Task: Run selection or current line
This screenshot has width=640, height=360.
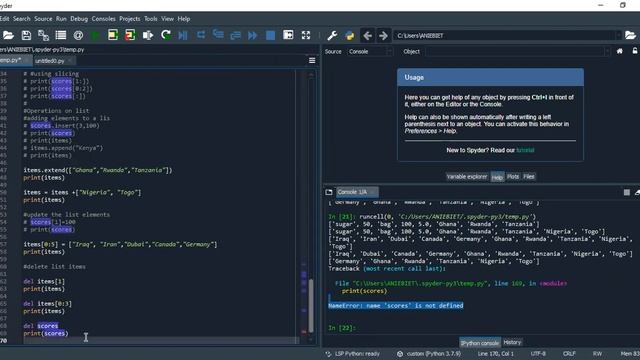Action: [x=148, y=36]
